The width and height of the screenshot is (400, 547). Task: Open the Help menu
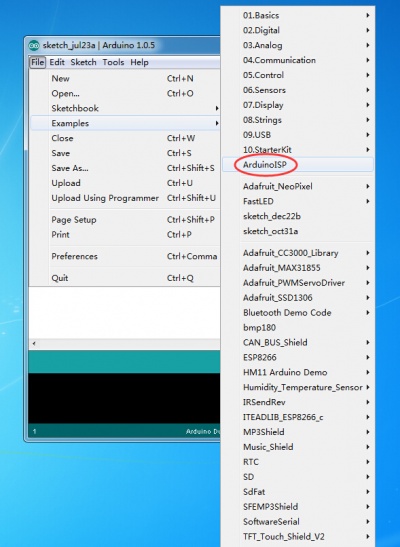point(139,62)
